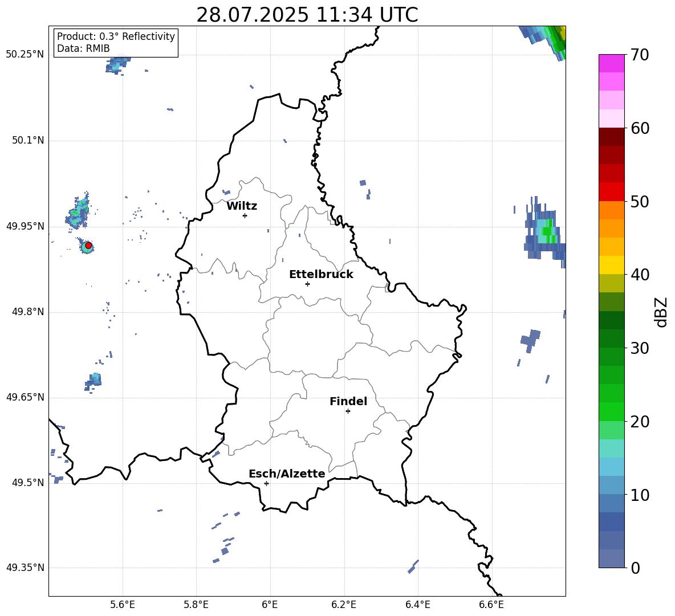Click the Esch/Alzette cross marker

pyautogui.click(x=266, y=483)
